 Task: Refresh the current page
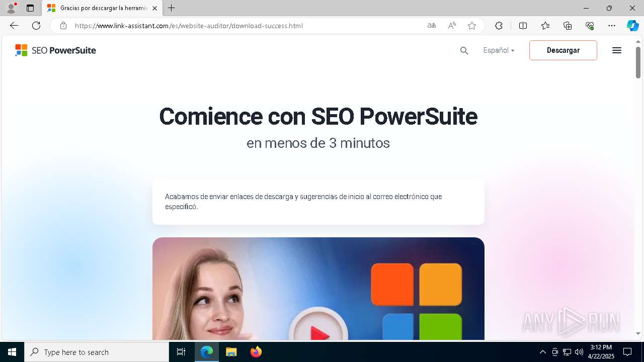(x=36, y=26)
